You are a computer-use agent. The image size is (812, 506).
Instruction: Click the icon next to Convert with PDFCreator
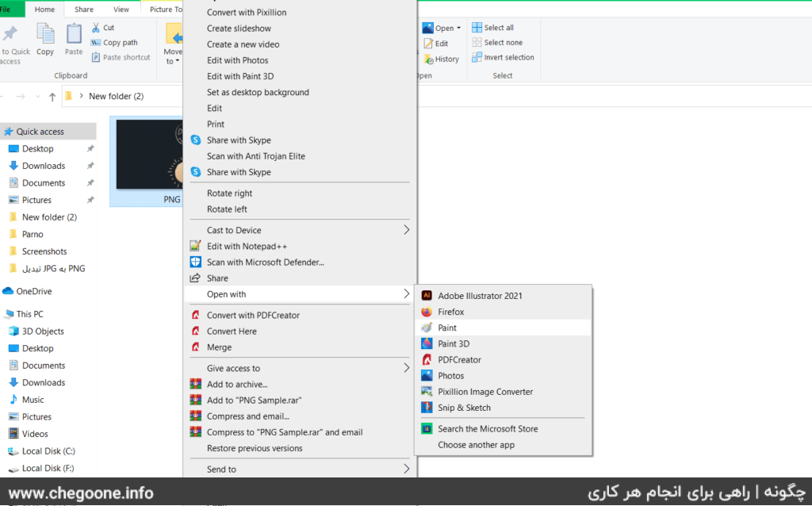coord(196,316)
